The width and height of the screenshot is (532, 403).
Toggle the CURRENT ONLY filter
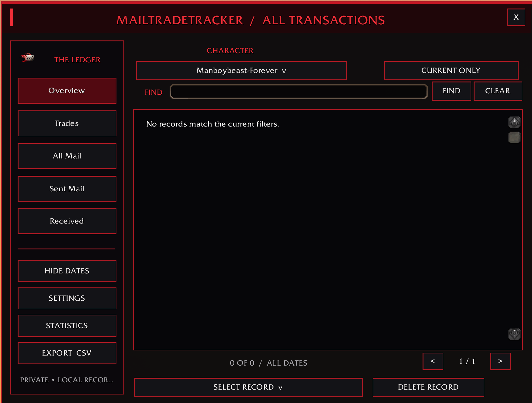tap(451, 71)
